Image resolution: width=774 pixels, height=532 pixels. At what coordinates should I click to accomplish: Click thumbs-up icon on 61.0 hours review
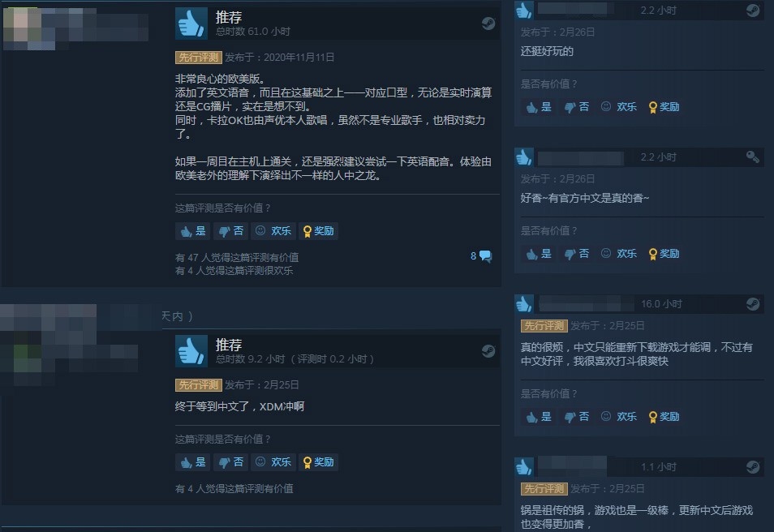[x=191, y=24]
